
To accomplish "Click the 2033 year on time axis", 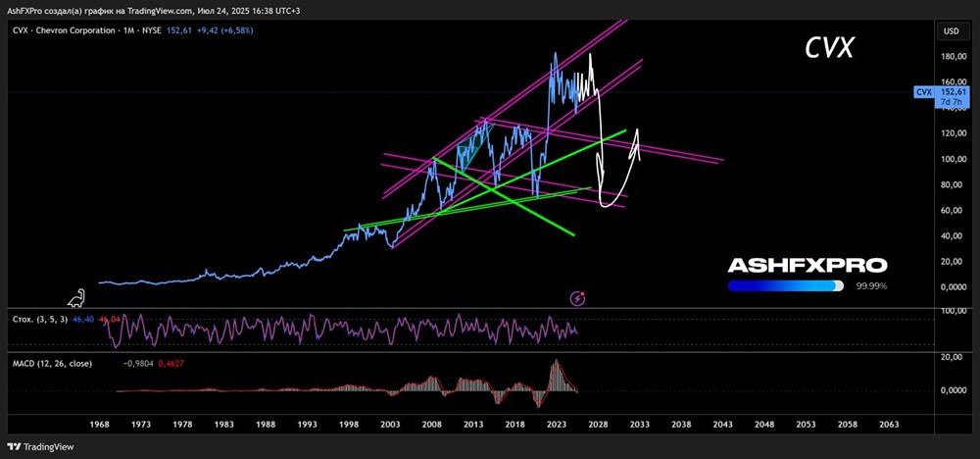I will (639, 424).
